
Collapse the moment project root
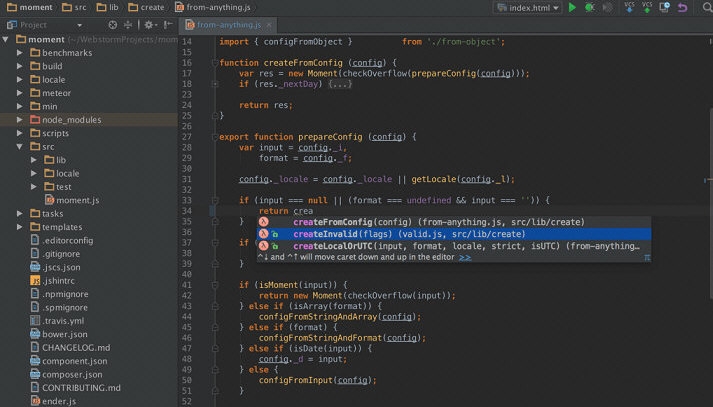[x=6, y=39]
